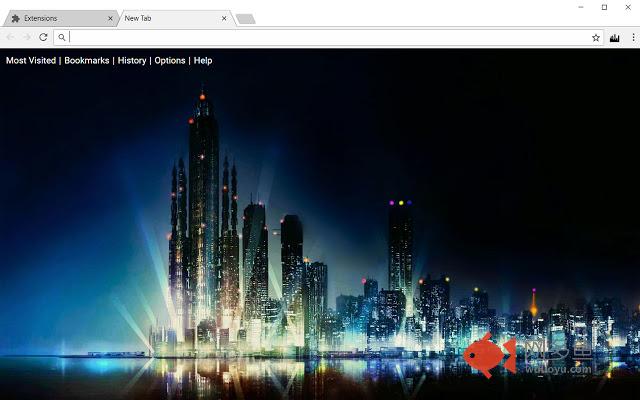640x400 pixels.
Task: Open the skyline extension icon in toolbar
Action: coord(614,38)
